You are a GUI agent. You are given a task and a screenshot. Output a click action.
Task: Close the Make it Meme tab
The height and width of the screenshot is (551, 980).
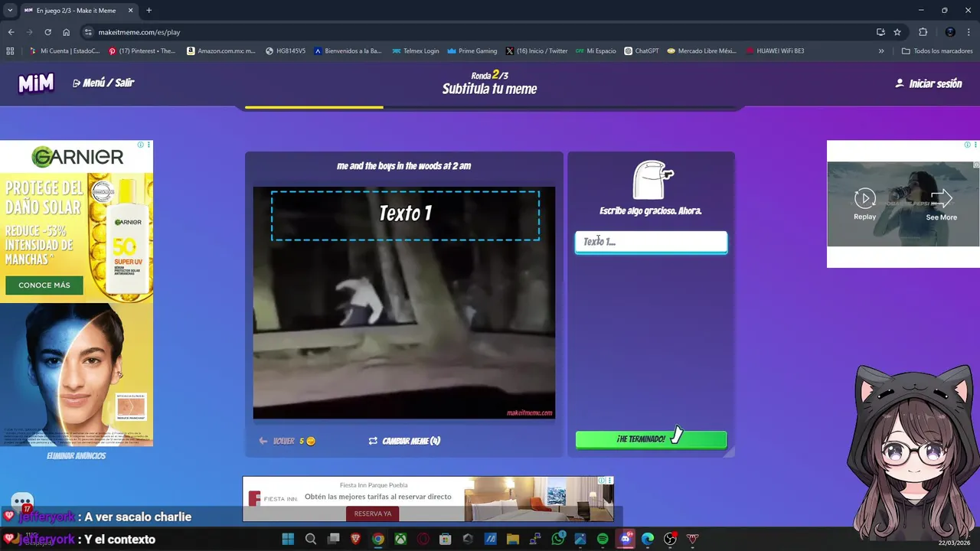click(130, 11)
